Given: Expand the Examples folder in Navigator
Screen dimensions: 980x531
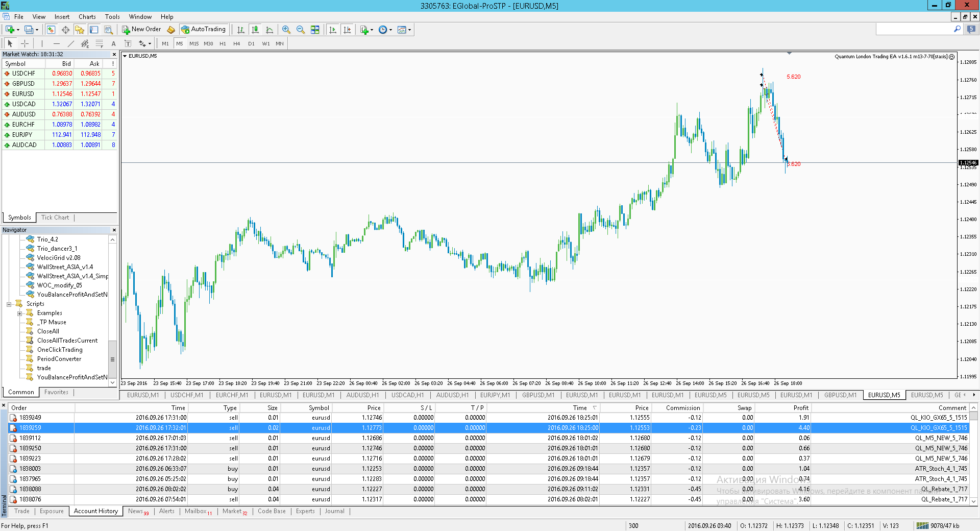Looking at the screenshot, I should point(19,313).
